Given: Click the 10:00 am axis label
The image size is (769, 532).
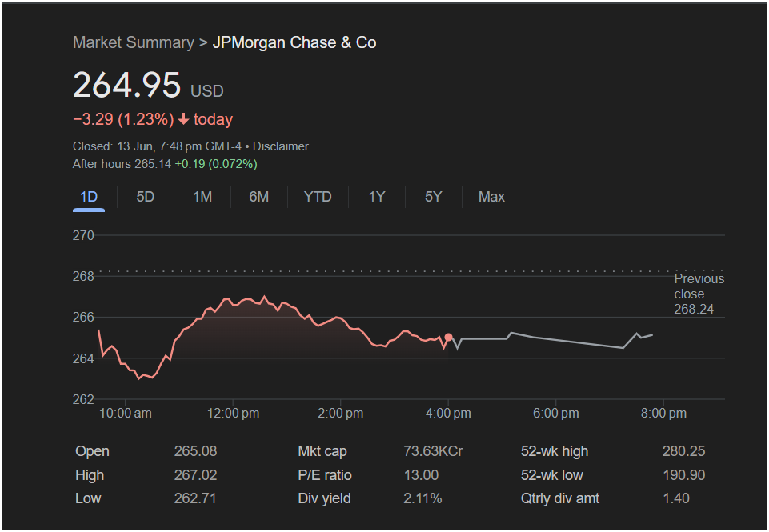Looking at the screenshot, I should [x=126, y=414].
